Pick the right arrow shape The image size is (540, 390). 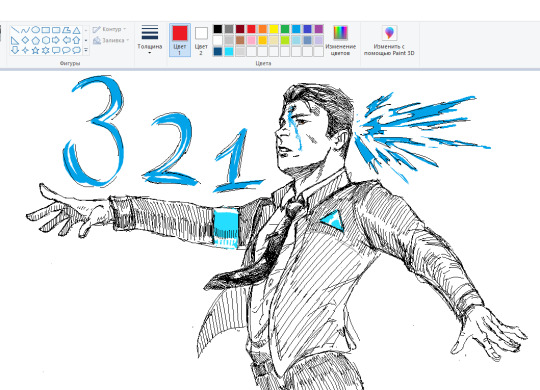point(56,40)
